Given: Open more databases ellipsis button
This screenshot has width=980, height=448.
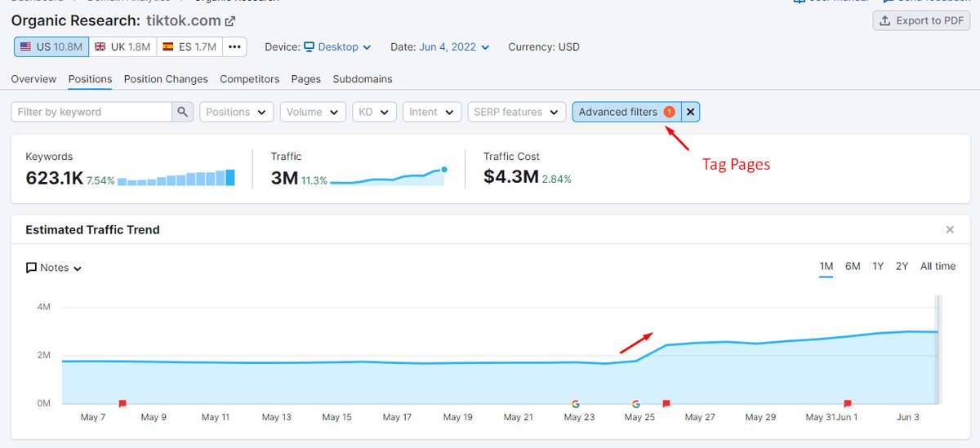Looking at the screenshot, I should point(234,47).
